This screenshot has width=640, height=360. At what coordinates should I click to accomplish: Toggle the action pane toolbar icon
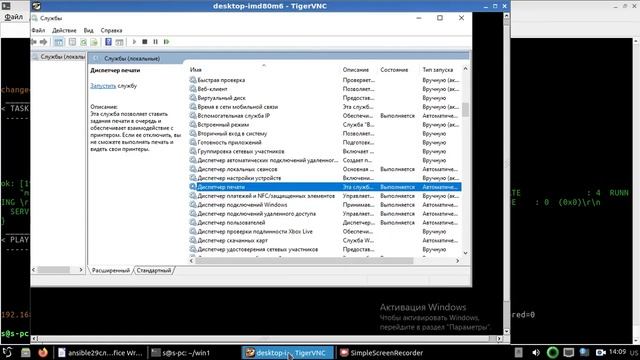119,42
